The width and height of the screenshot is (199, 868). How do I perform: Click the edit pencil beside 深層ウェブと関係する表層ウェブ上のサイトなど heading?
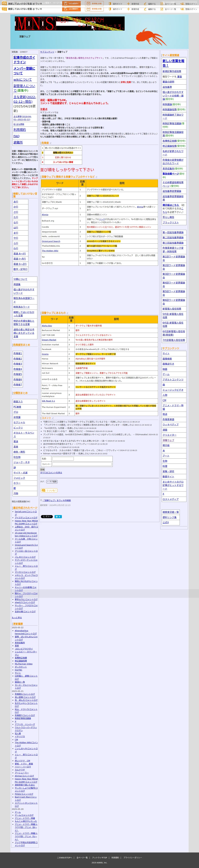pyautogui.click(x=97, y=177)
